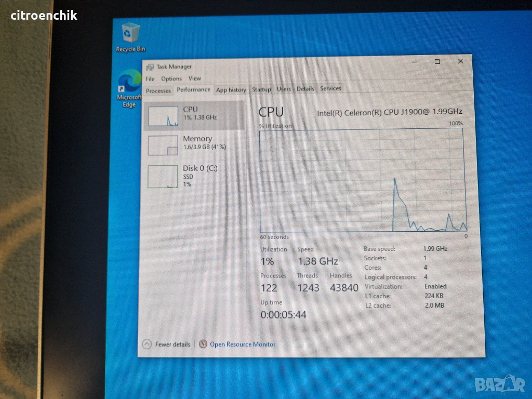
Task: Open the Options menu
Action: pos(171,79)
